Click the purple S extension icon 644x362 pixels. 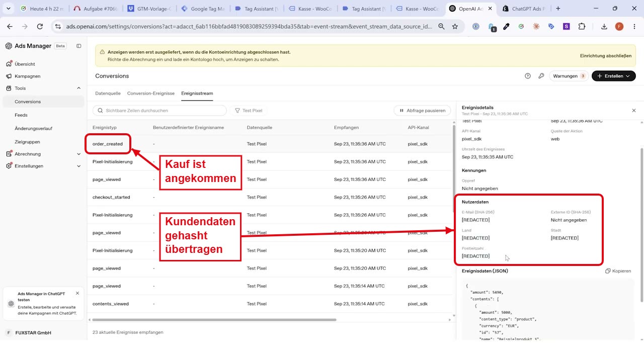567,27
